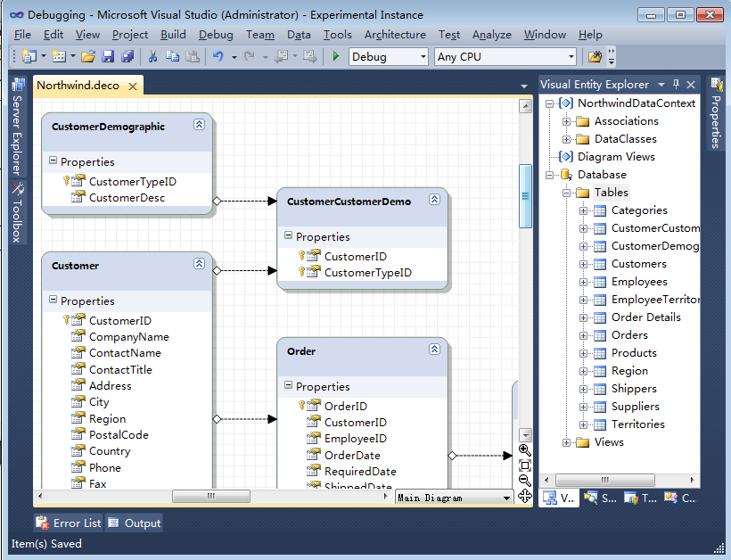Click the Open File toolbar icon
Screen dimensions: 731x560
[x=88, y=56]
